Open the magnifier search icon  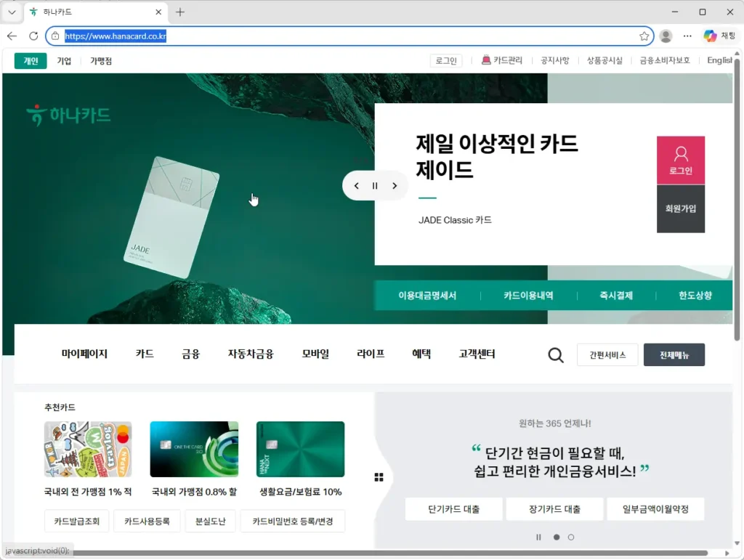point(556,354)
